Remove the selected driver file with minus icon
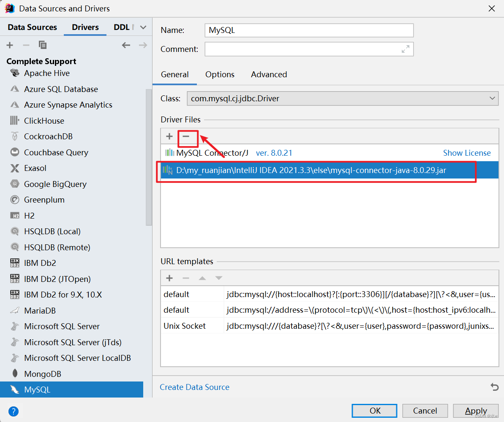This screenshot has height=422, width=504. tap(188, 136)
